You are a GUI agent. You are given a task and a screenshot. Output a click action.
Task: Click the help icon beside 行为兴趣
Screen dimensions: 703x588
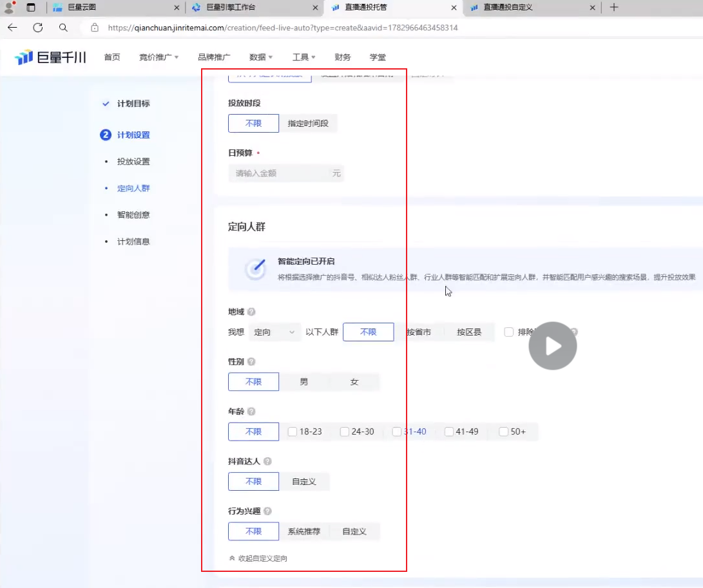[x=267, y=511]
